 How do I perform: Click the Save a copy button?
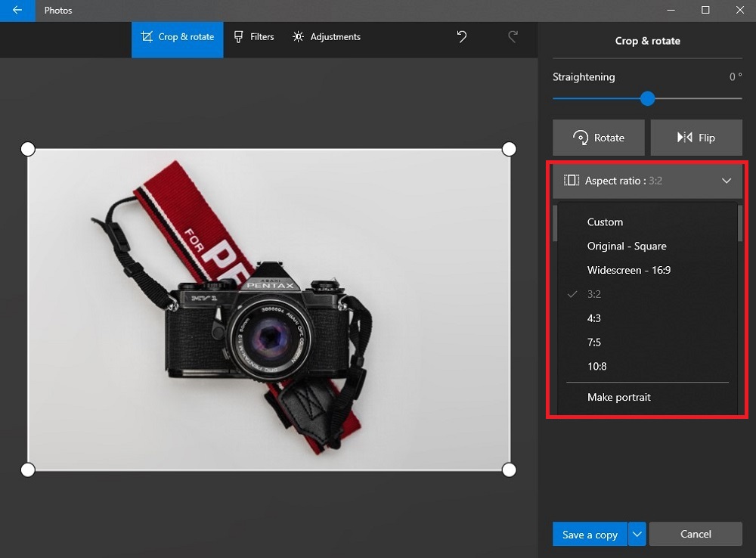tap(589, 534)
